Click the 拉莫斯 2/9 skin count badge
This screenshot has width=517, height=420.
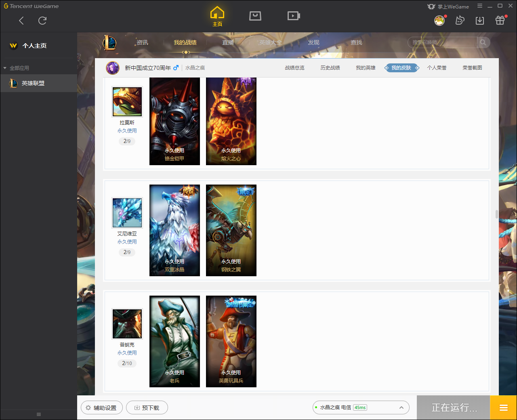coord(127,141)
